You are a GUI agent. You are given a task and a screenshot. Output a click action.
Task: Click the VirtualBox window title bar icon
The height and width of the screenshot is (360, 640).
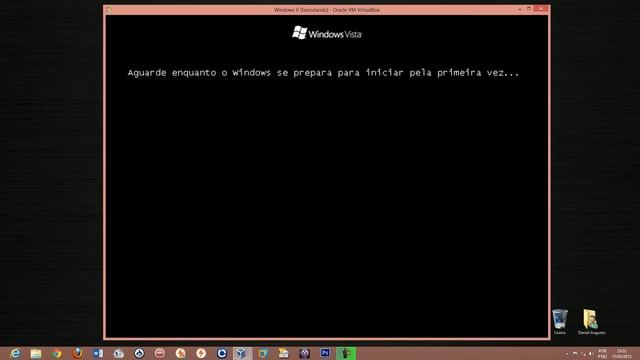[x=109, y=9]
